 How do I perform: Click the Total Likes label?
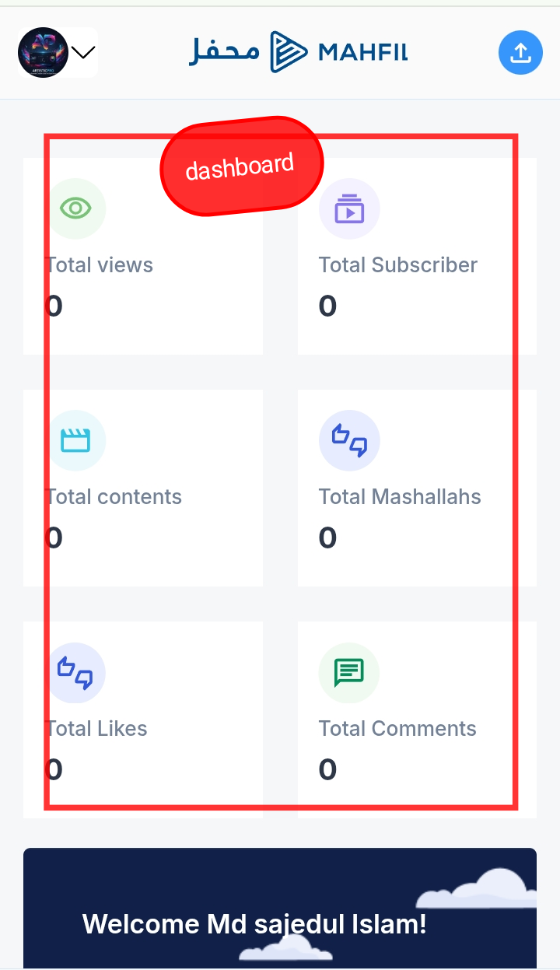[x=97, y=729]
